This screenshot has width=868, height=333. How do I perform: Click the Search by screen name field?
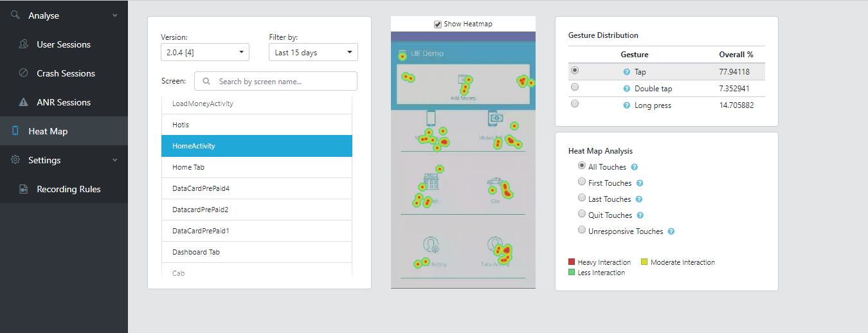click(x=276, y=82)
